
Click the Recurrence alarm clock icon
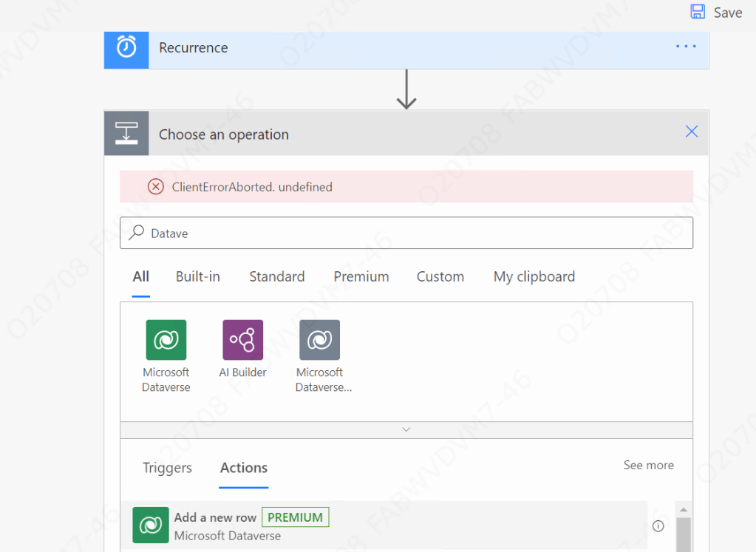(x=126, y=48)
